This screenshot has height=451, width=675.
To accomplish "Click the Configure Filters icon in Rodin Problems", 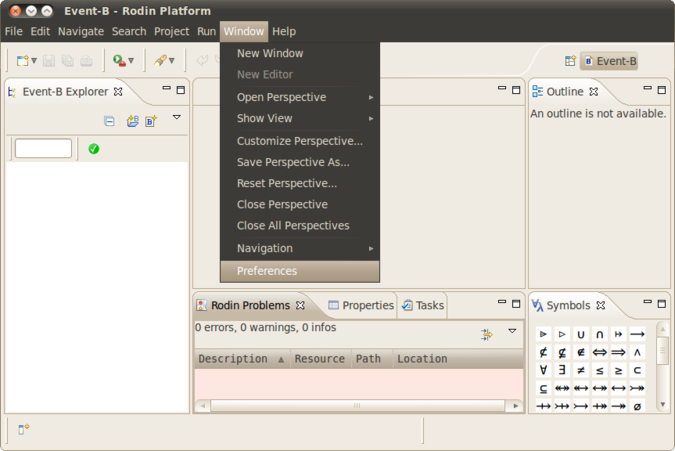I will [x=487, y=334].
